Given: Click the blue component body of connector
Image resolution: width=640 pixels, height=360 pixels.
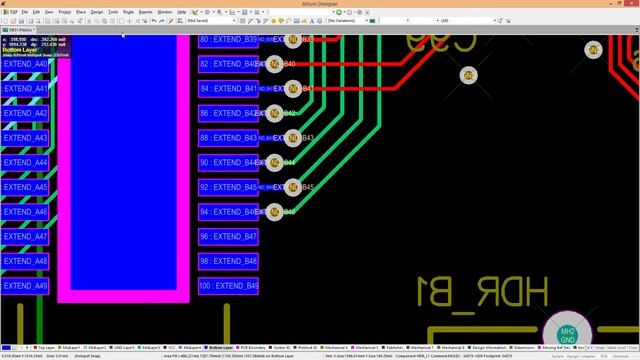Looking at the screenshot, I should (x=124, y=162).
